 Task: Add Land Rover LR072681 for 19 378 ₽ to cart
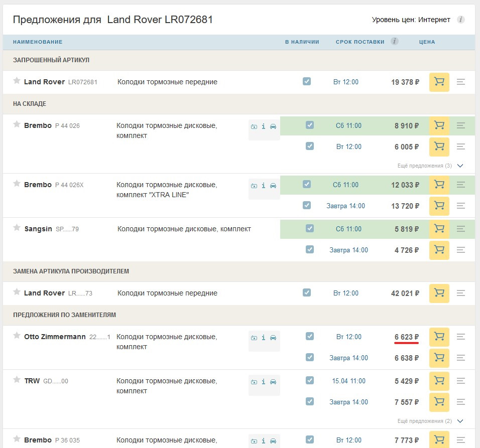pos(439,82)
